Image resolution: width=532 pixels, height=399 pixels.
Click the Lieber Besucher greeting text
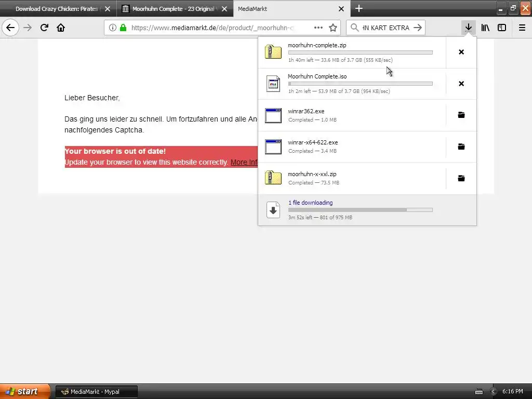coord(92,98)
